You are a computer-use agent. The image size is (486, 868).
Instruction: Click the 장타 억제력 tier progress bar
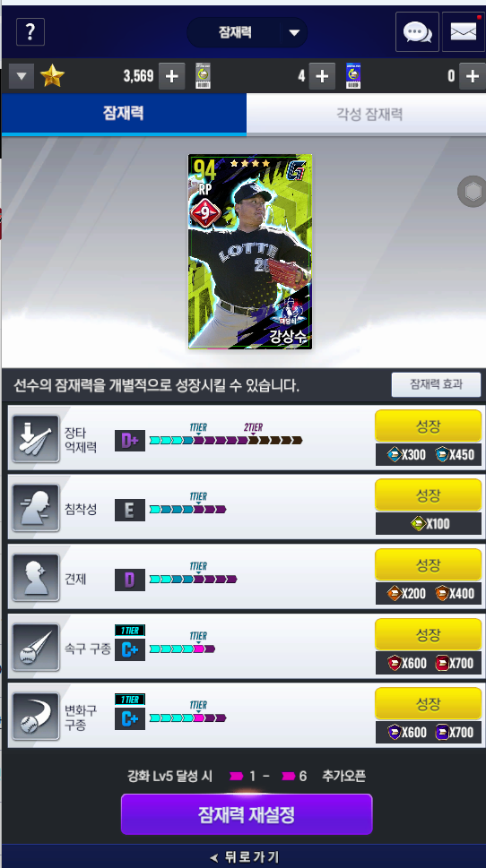click(226, 440)
